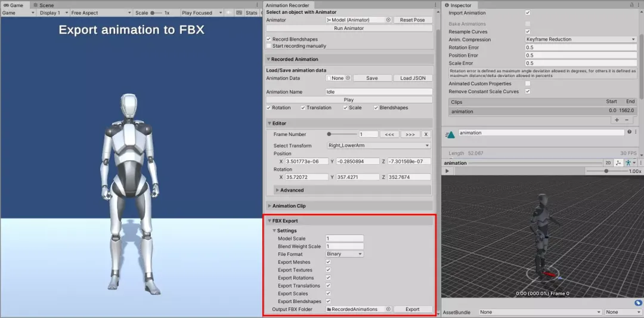Viewport: 644px width, 318px height.
Task: Open the Free Aspect dropdown
Action: point(101,13)
